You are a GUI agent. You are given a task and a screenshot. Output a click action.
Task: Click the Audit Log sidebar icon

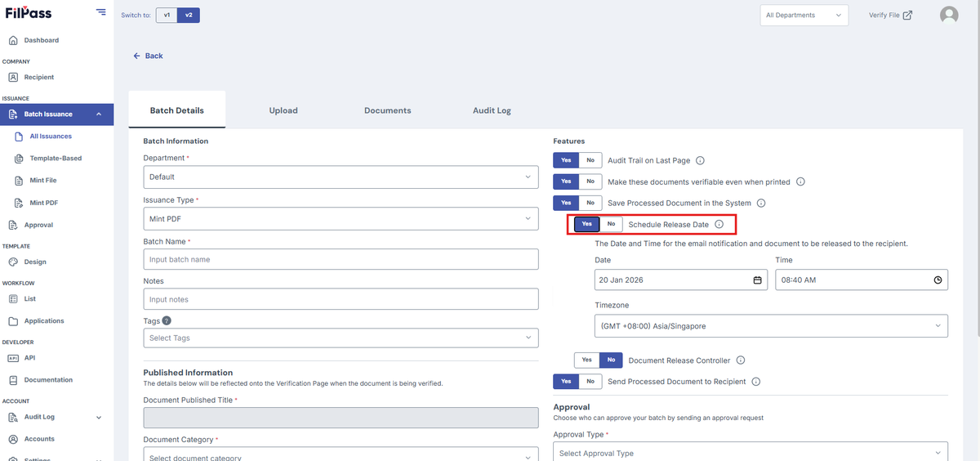[x=13, y=417]
